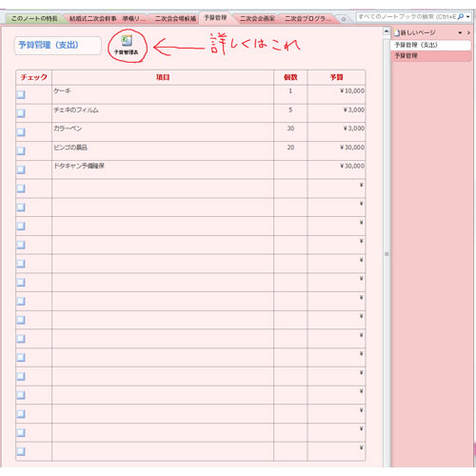Screen dimensions: 476x476
Task: Expand the page tab pane arrow
Action: pyautogui.click(x=468, y=32)
